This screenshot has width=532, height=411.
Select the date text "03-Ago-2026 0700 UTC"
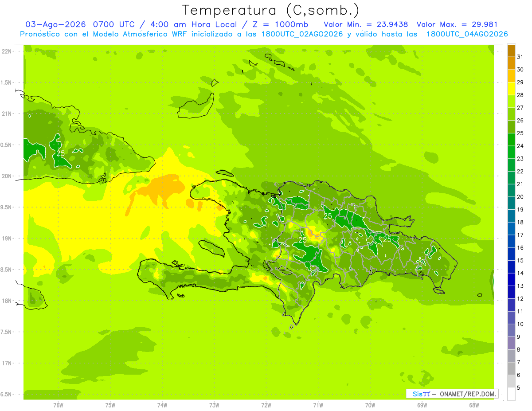click(x=79, y=24)
